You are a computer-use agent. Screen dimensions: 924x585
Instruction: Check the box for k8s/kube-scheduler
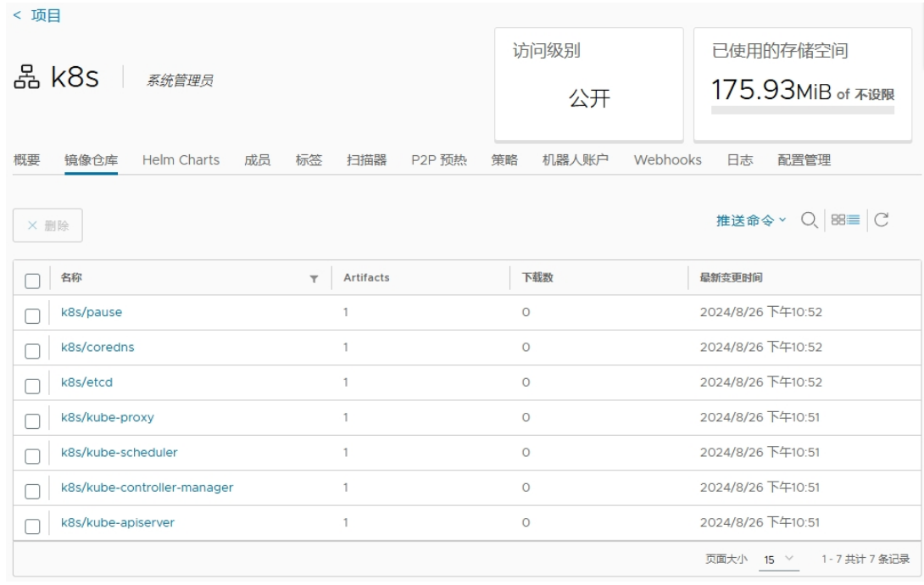click(32, 456)
